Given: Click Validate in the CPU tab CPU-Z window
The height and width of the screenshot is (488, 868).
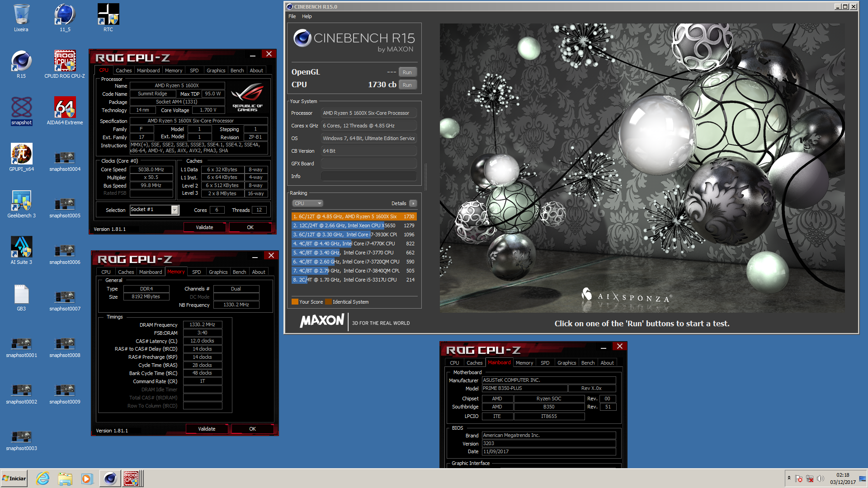Looking at the screenshot, I should point(204,227).
